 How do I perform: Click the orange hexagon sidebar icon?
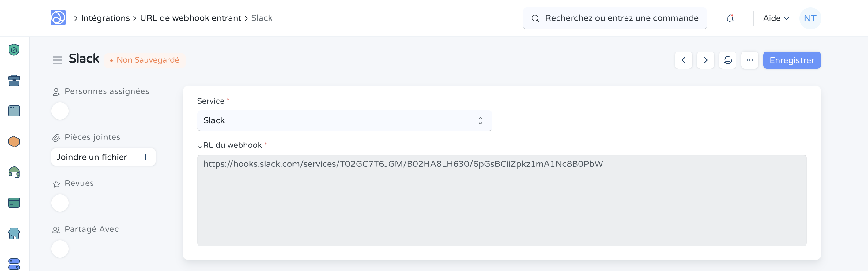(13, 142)
